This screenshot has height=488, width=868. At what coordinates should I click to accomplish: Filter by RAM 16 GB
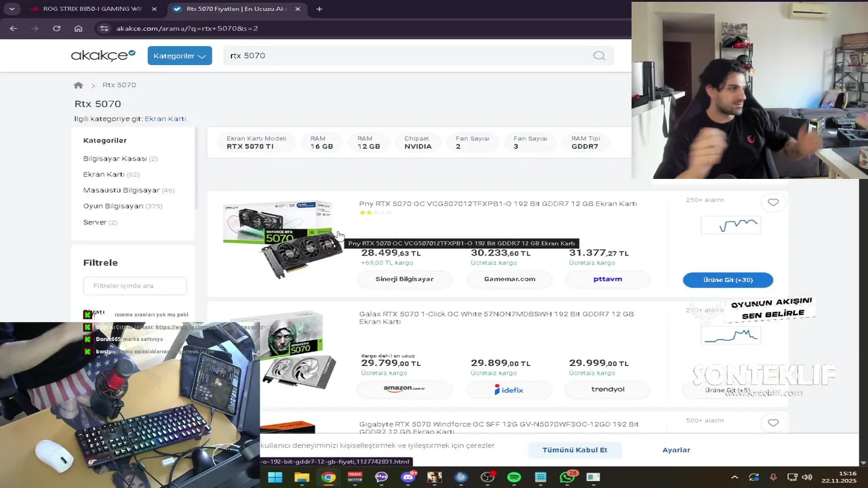coord(321,142)
